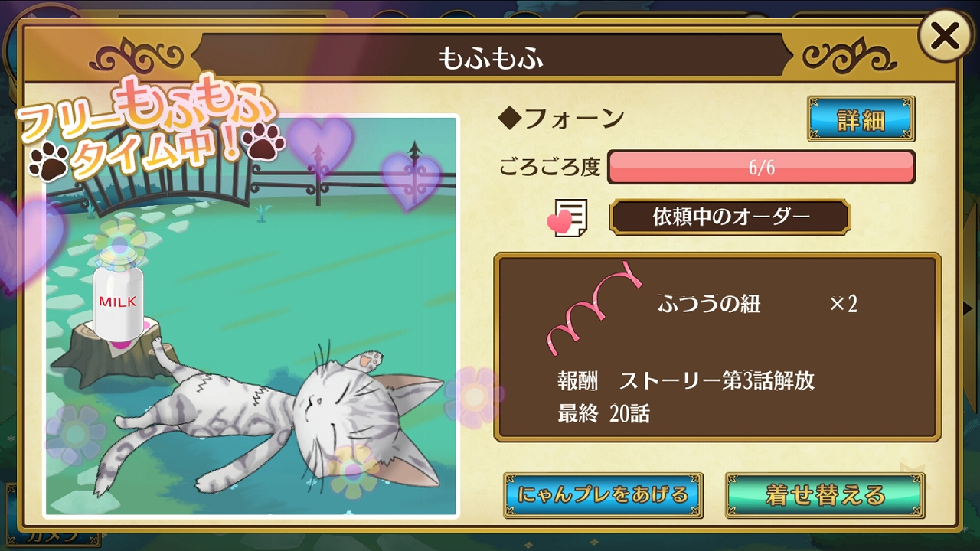Click the ごろごろ度 6/6 progress bar
The image size is (980, 551).
coord(761,168)
